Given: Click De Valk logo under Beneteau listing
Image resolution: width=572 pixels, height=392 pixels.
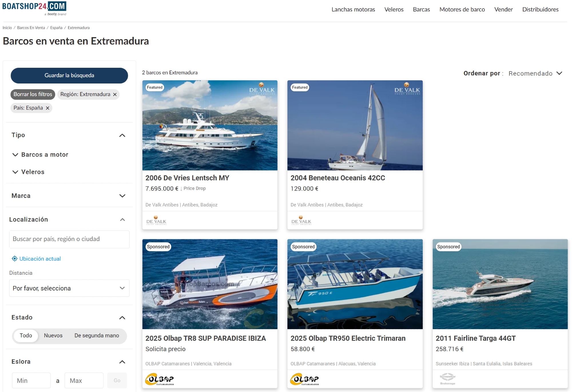Looking at the screenshot, I should click(x=301, y=220).
